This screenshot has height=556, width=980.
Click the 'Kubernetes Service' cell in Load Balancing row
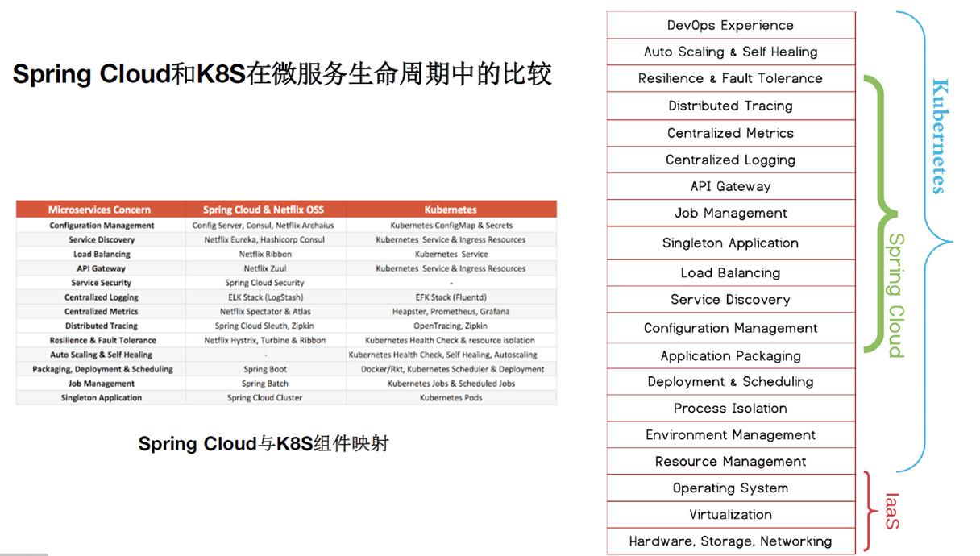(451, 255)
